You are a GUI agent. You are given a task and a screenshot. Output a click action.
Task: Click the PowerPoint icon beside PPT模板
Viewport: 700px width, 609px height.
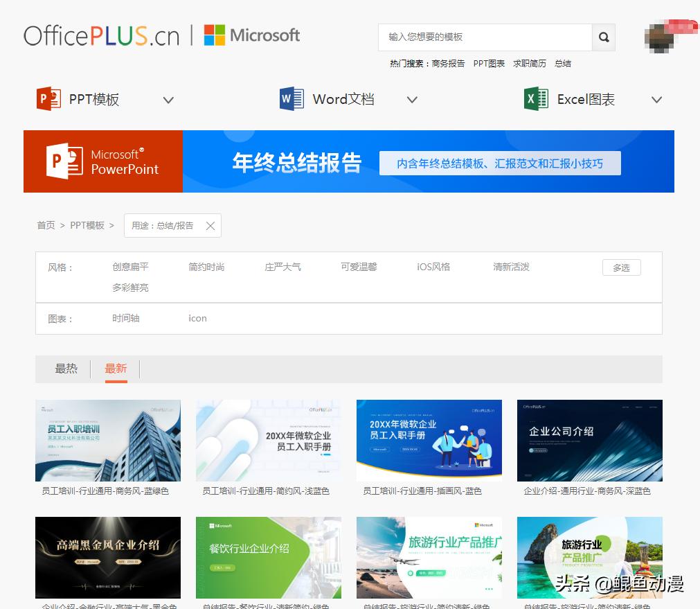48,99
